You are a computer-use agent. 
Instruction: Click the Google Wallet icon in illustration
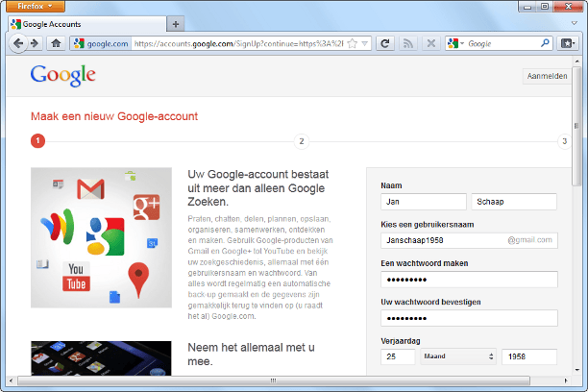pos(58,227)
